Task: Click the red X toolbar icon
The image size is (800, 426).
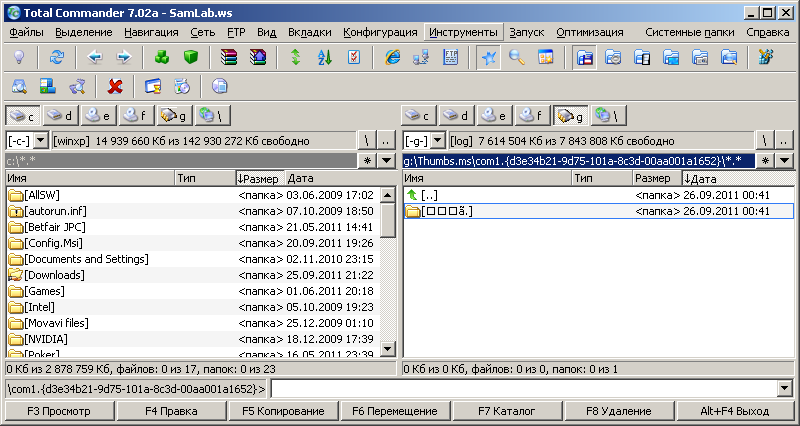Action: (115, 86)
